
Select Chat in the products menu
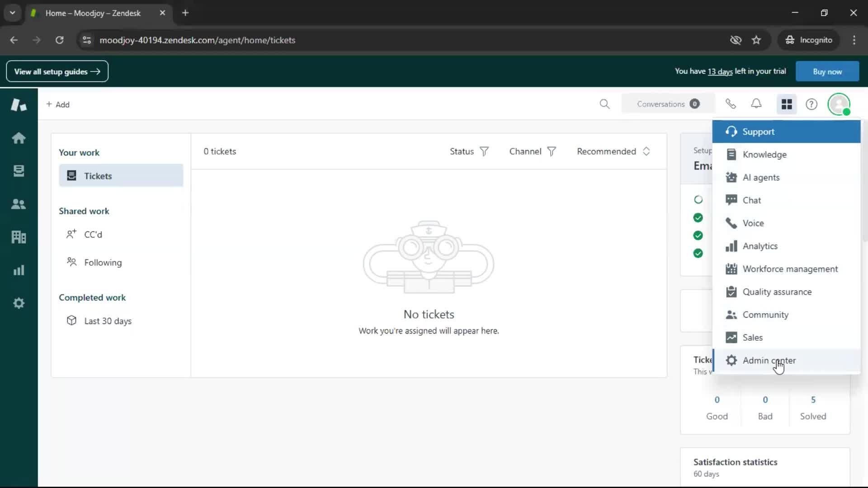pos(786,200)
